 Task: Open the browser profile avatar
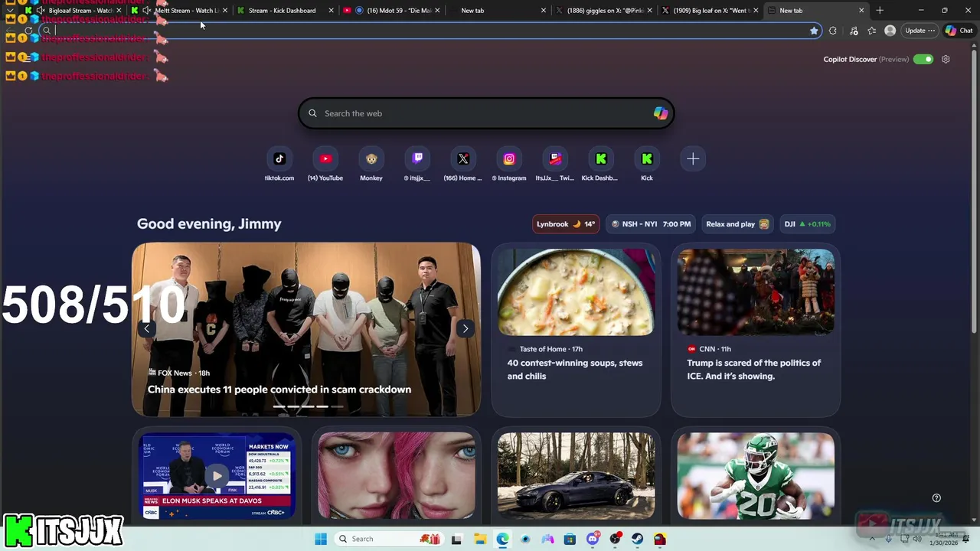point(890,31)
